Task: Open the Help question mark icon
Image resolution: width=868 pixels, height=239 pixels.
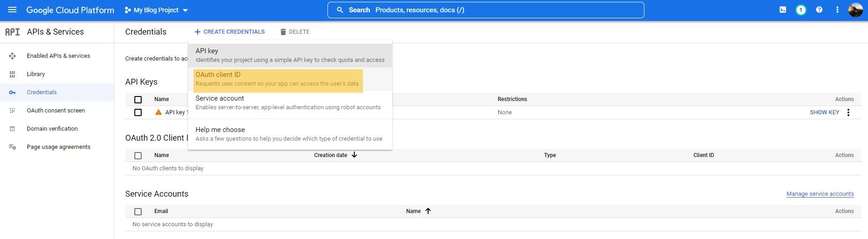Action: coord(819,10)
